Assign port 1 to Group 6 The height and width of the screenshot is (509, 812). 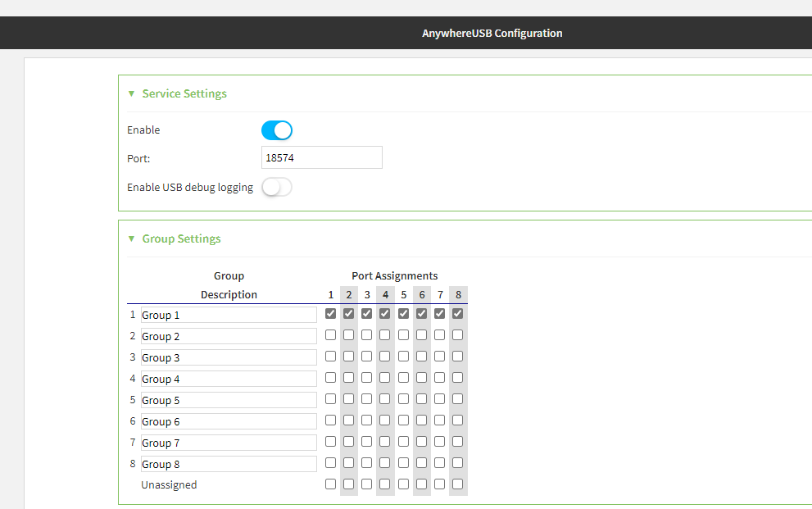[330, 420]
